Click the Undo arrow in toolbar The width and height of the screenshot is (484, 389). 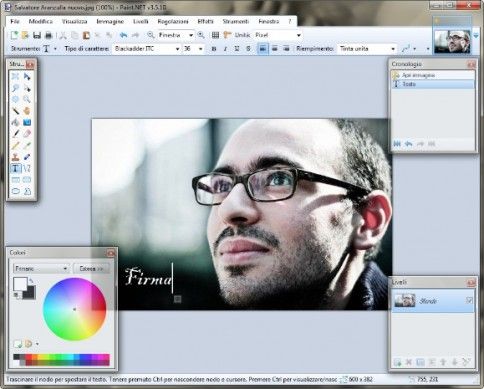click(x=123, y=35)
